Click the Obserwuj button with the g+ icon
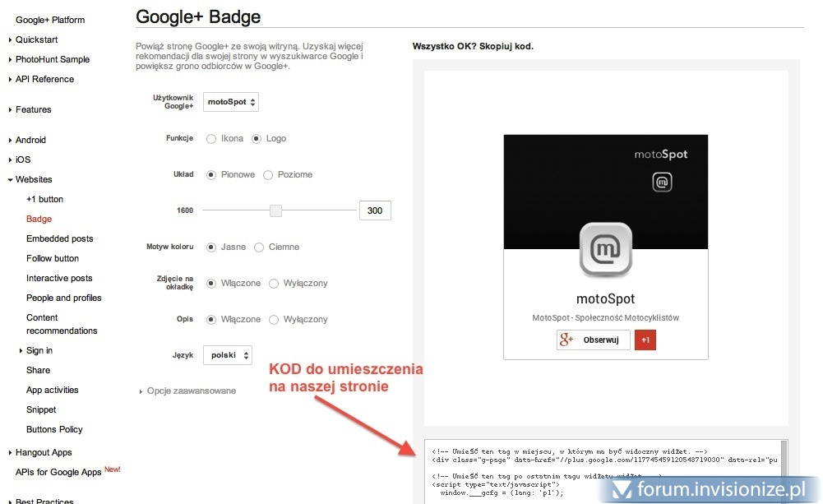 tap(594, 340)
